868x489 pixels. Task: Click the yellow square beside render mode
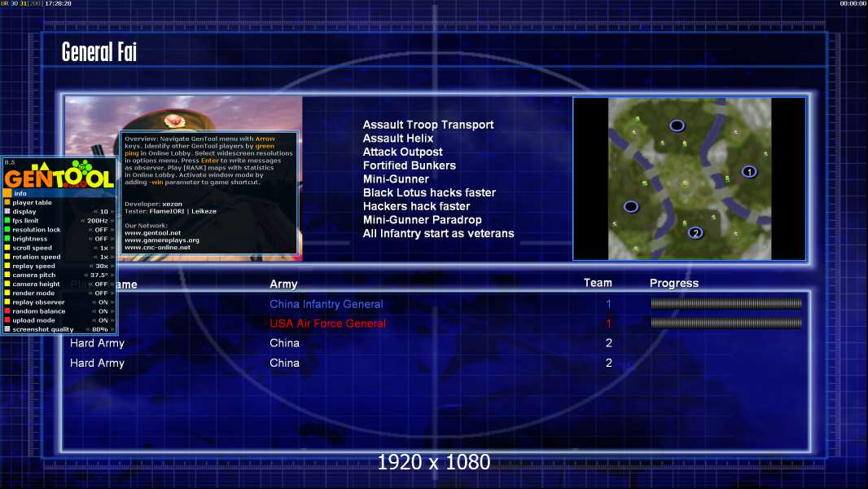pyautogui.click(x=7, y=293)
